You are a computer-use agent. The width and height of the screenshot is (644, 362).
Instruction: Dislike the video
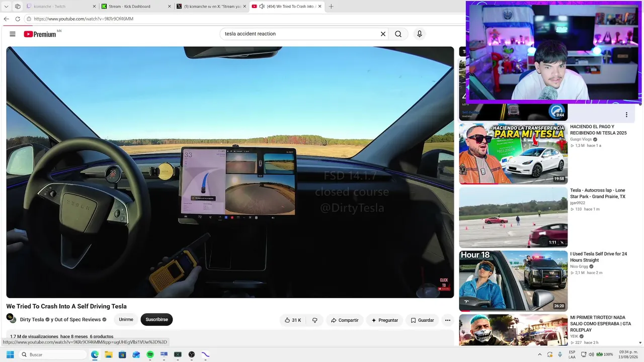(x=315, y=320)
